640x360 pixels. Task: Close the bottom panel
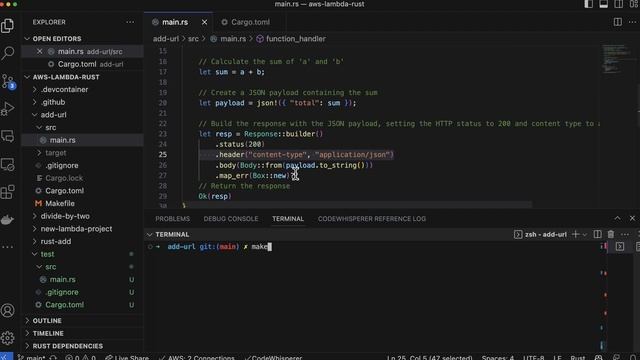632,218
